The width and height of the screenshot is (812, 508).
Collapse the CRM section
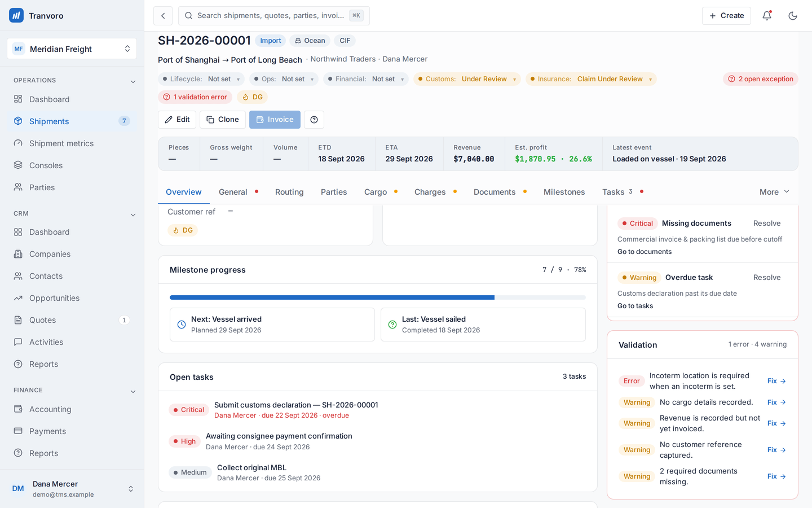pyautogui.click(x=133, y=214)
